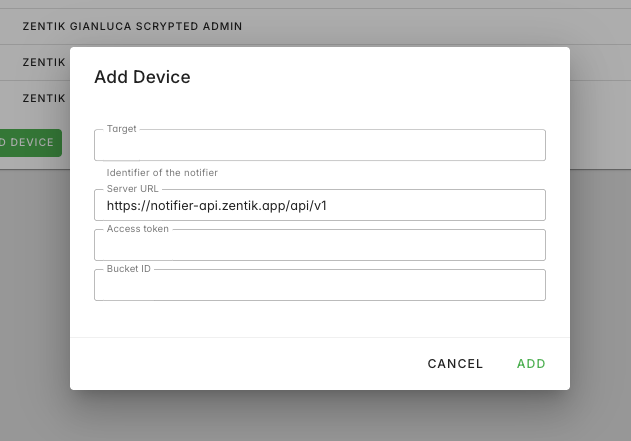Image resolution: width=631 pixels, height=441 pixels.
Task: Select the Bucket ID input field
Action: tap(319, 286)
